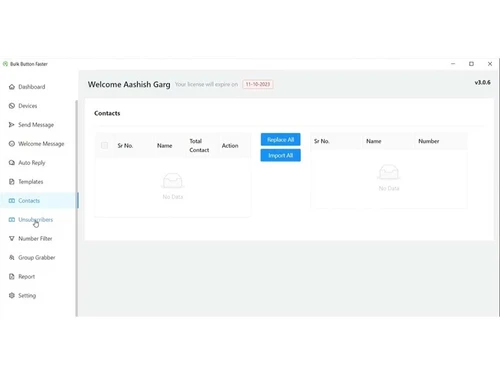The height and width of the screenshot is (375, 500).
Task: Tick the select-all contacts checkbox
Action: click(104, 145)
